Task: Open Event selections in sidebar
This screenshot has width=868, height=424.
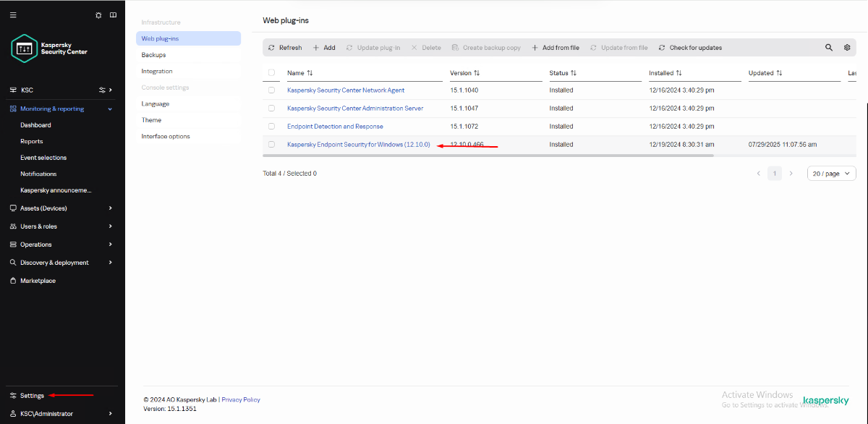Action: click(x=43, y=158)
